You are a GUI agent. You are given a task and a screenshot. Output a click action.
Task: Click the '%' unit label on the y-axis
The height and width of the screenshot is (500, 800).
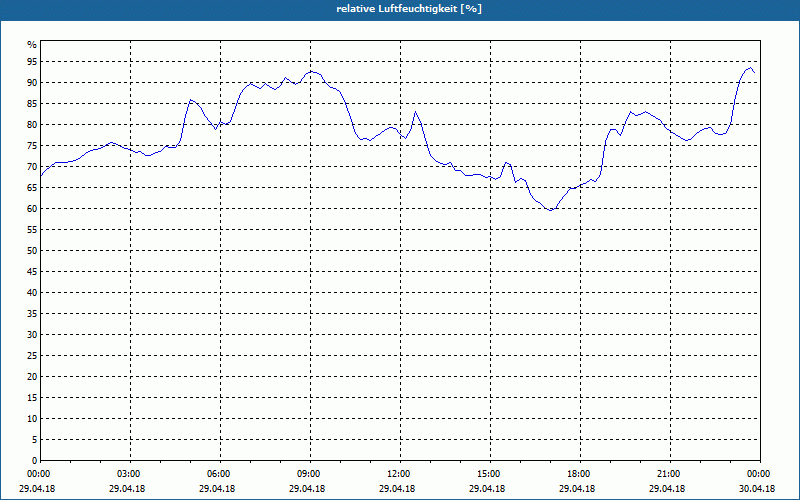coord(32,45)
